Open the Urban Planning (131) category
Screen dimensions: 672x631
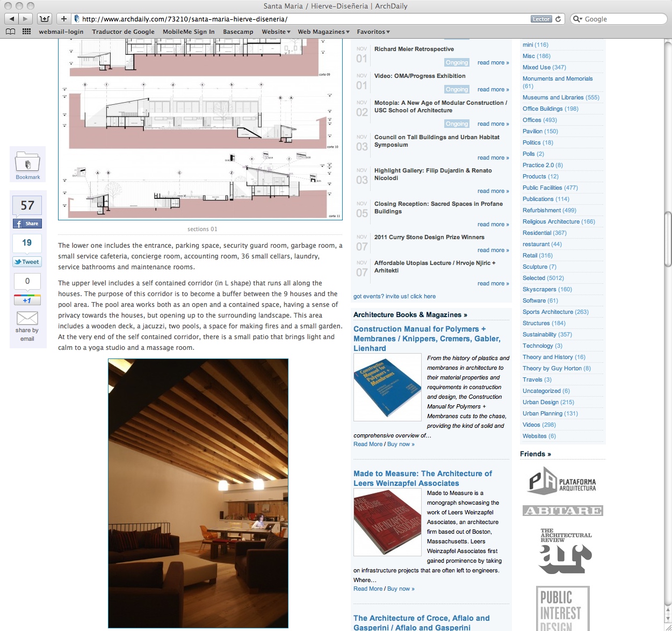[x=550, y=413]
